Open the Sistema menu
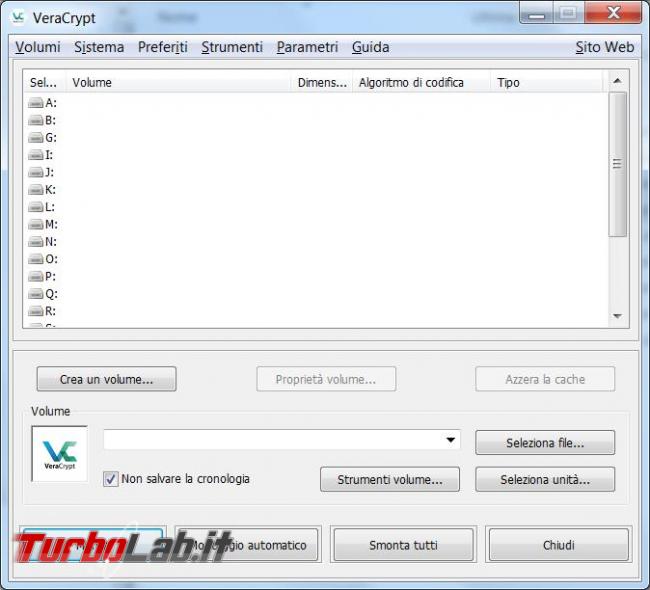Viewport: 650px width, 590px height. pyautogui.click(x=99, y=47)
